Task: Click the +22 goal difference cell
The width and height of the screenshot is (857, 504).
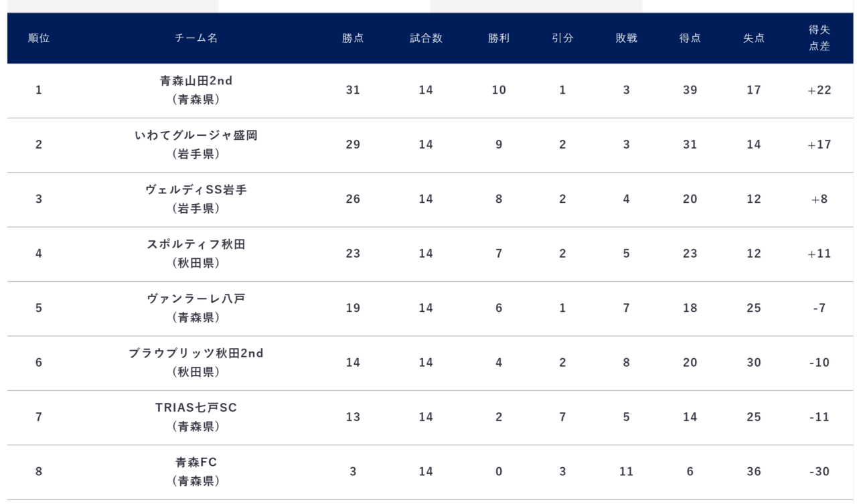Action: pyautogui.click(x=820, y=90)
